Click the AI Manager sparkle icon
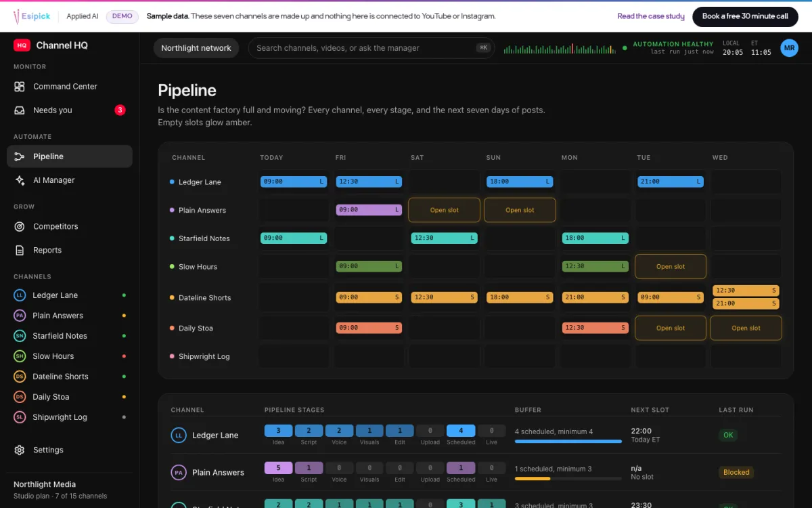 (20, 180)
